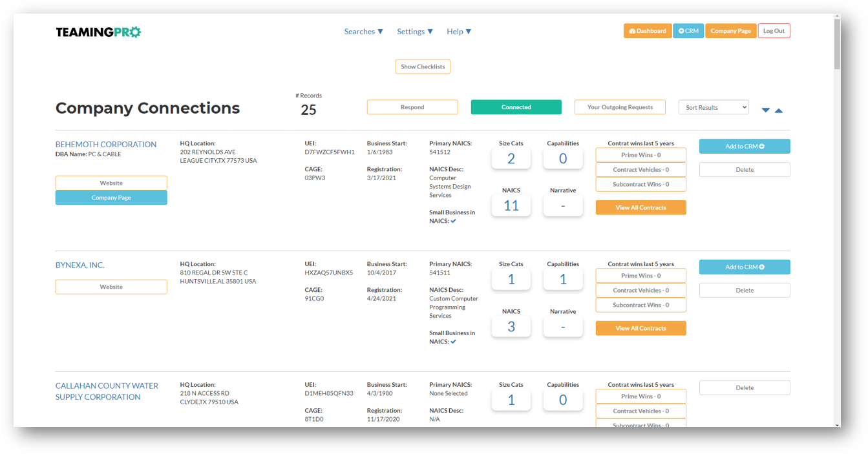Image resolution: width=868 pixels, height=454 pixels.
Task: Open the Searches menu
Action: (363, 32)
